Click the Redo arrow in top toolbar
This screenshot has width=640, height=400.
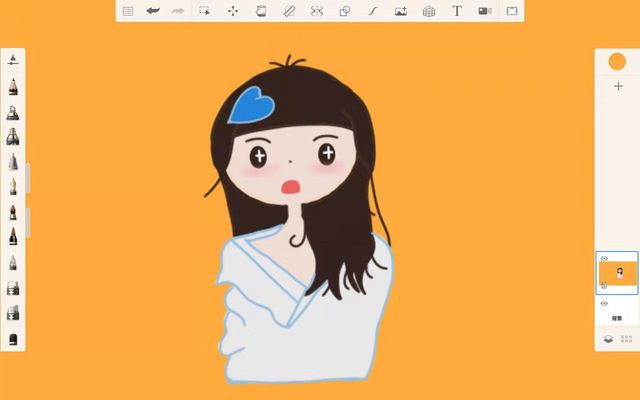(178, 11)
